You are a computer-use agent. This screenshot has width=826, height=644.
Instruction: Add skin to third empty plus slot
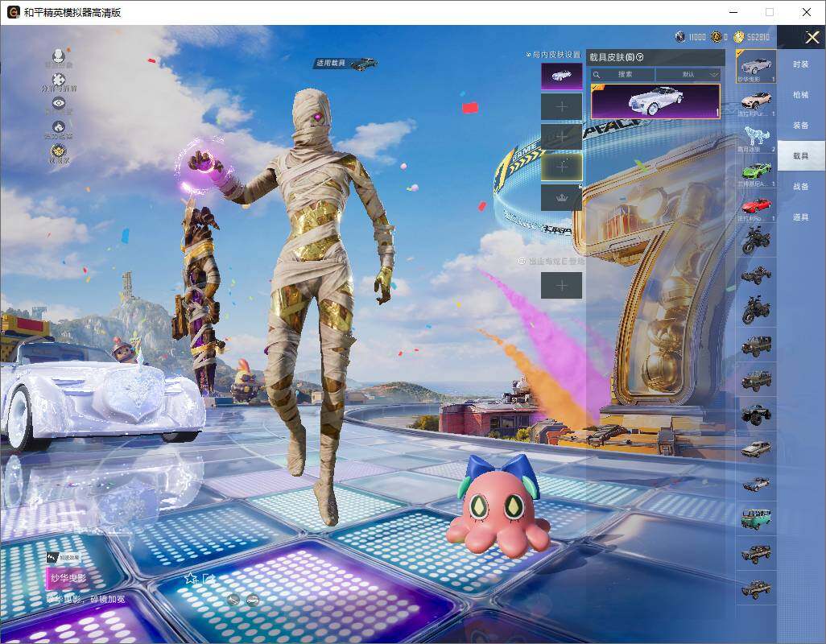click(562, 137)
